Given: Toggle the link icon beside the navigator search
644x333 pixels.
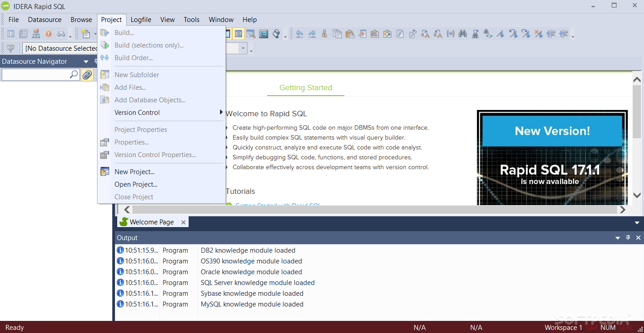Looking at the screenshot, I should (87, 75).
